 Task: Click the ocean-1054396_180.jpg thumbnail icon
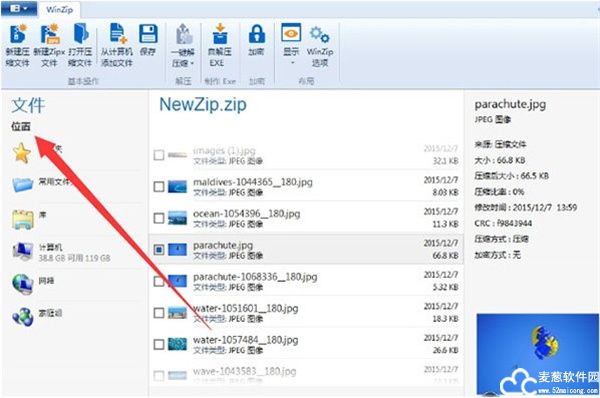pos(178,218)
